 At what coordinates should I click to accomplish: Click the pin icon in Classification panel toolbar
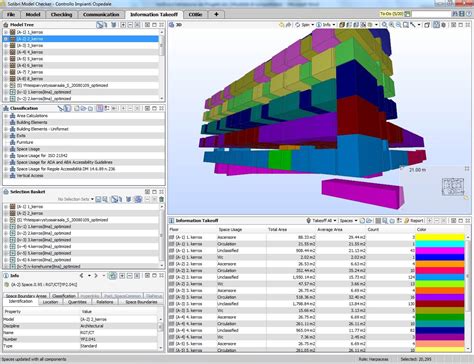(x=61, y=108)
